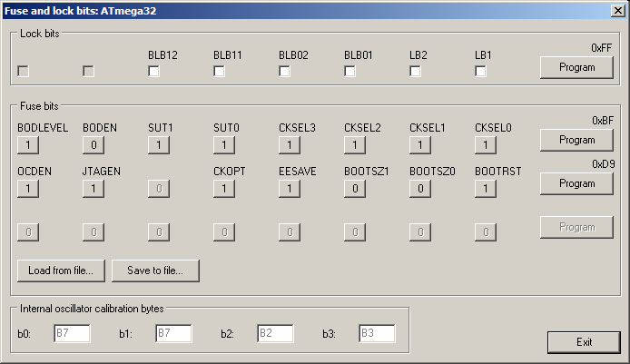The width and height of the screenshot is (630, 364).
Task: Change the BOOTRST fuse bit value
Action: click(486, 189)
